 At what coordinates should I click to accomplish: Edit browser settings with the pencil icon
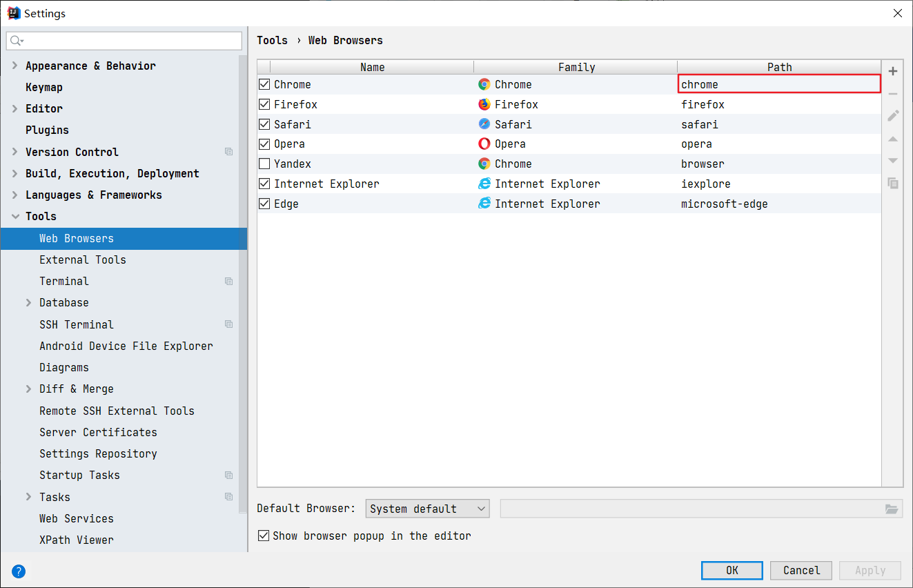coord(893,115)
